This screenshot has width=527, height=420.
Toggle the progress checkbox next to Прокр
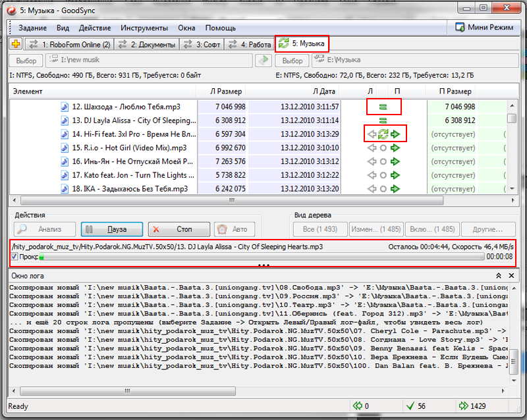[x=14, y=257]
